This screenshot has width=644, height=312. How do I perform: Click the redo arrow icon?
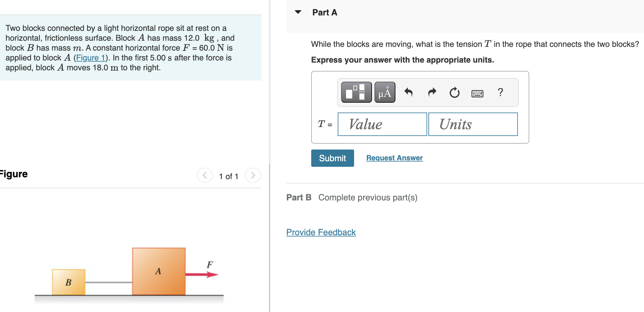coord(432,92)
